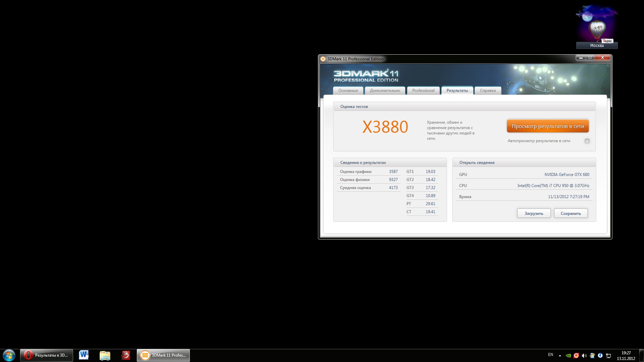This screenshot has height=362, width=644.
Task: Click the NVIDIA GeForce GTX 680 text
Action: 567,175
